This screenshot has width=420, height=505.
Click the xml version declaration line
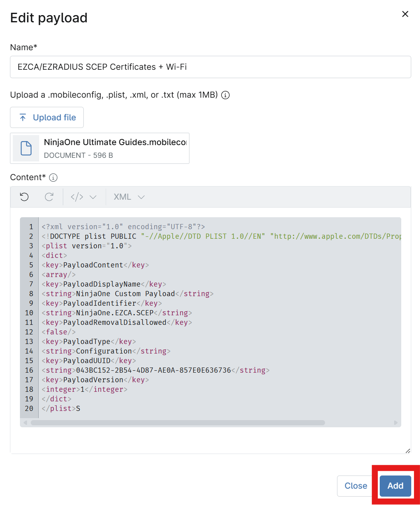pyautogui.click(x=123, y=227)
